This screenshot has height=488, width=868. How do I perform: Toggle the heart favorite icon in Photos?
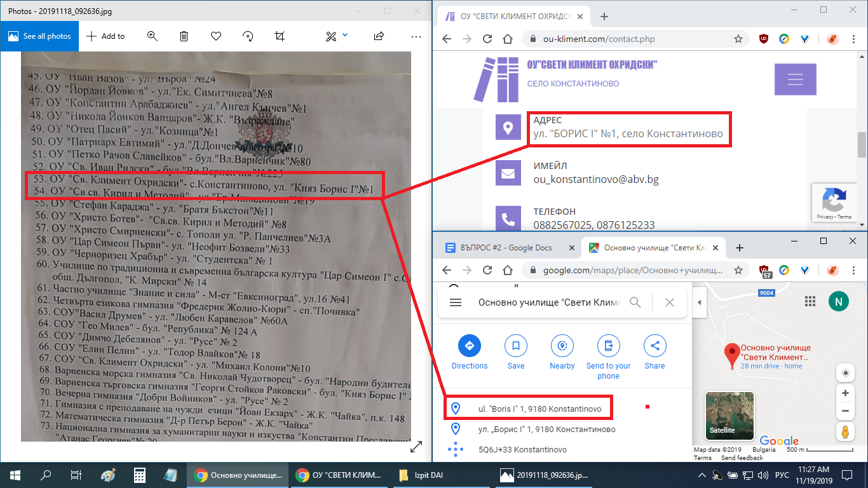(x=216, y=36)
